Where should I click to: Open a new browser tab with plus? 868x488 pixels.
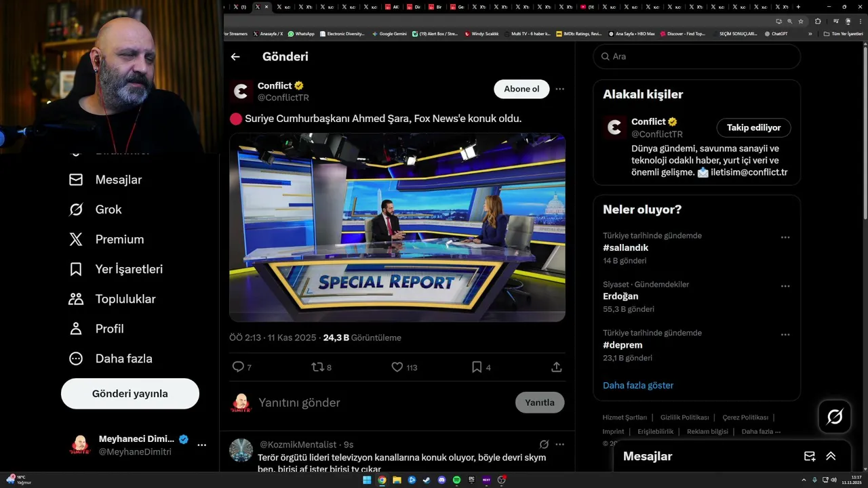798,7
